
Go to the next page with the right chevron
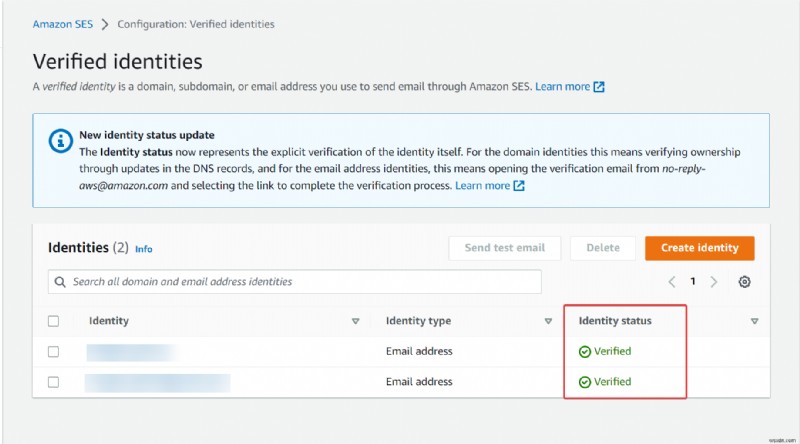(x=714, y=282)
